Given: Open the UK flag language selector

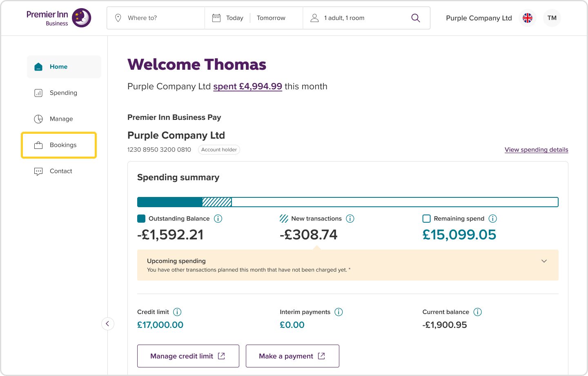Looking at the screenshot, I should click(528, 18).
